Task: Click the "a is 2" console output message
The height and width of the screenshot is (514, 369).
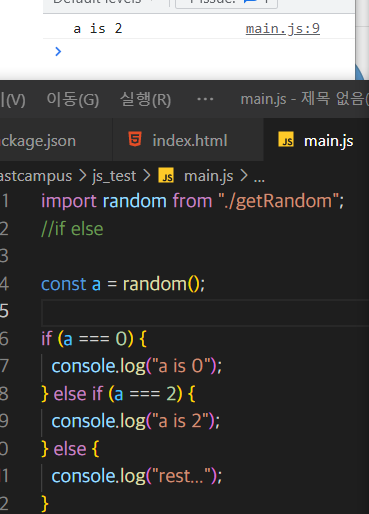Action: 98,29
